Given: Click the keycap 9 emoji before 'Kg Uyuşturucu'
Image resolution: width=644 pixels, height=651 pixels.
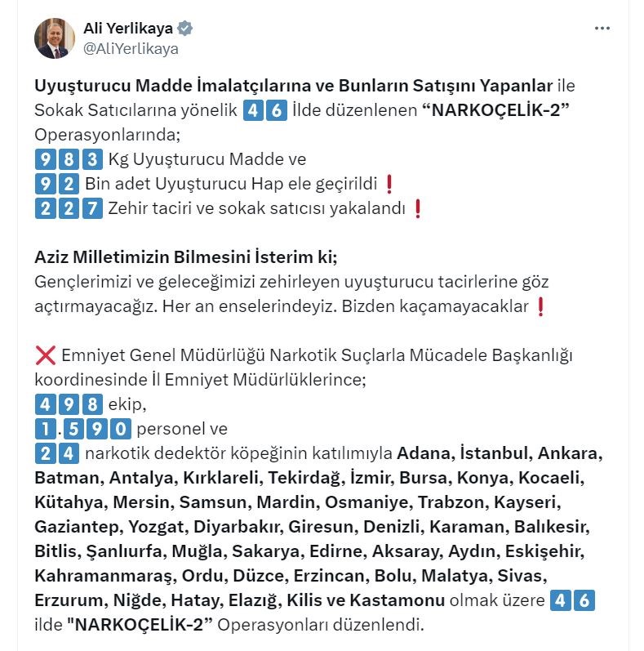Looking at the screenshot, I should pos(45,159).
